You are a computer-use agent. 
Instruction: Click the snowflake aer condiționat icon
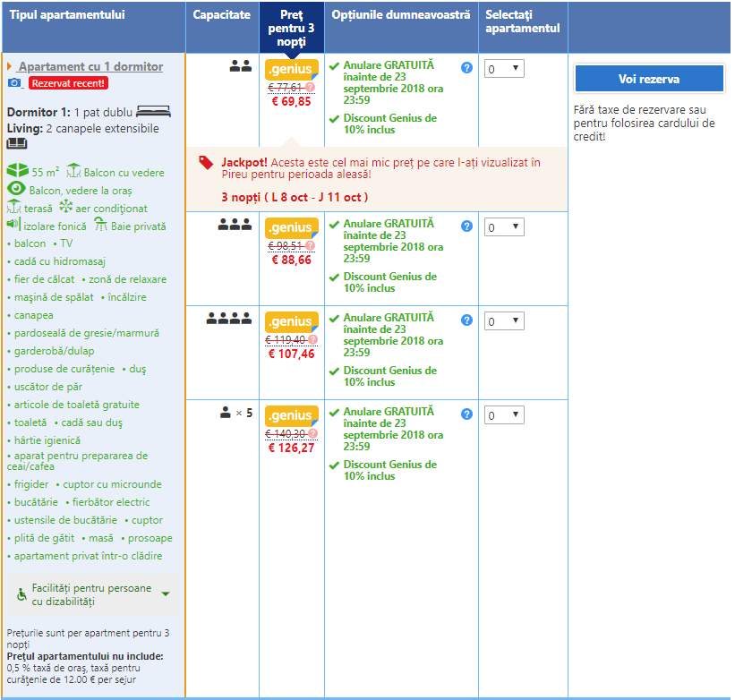(65, 207)
